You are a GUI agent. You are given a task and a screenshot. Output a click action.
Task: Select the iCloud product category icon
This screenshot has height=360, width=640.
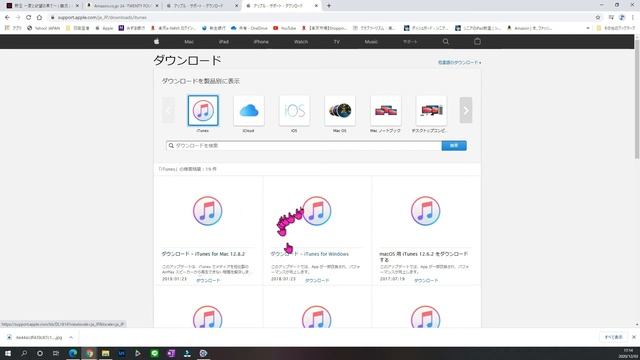[x=249, y=111]
